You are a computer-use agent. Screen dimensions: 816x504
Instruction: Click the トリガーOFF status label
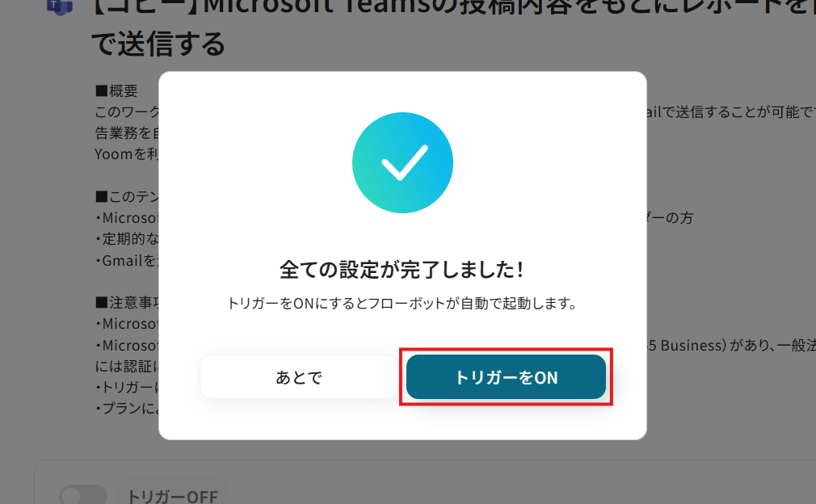[172, 496]
